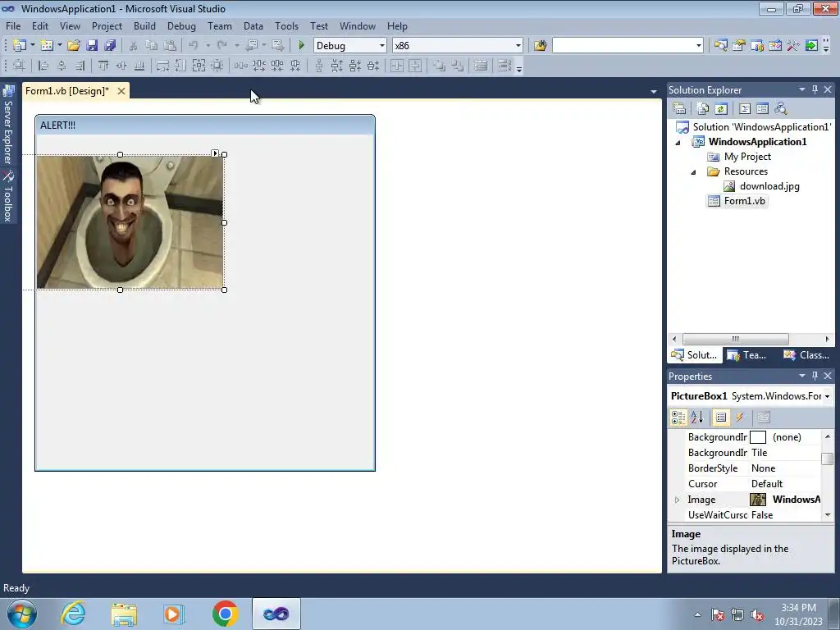The height and width of the screenshot is (630, 840).
Task: Click the Save All toolbar icon
Action: click(110, 46)
